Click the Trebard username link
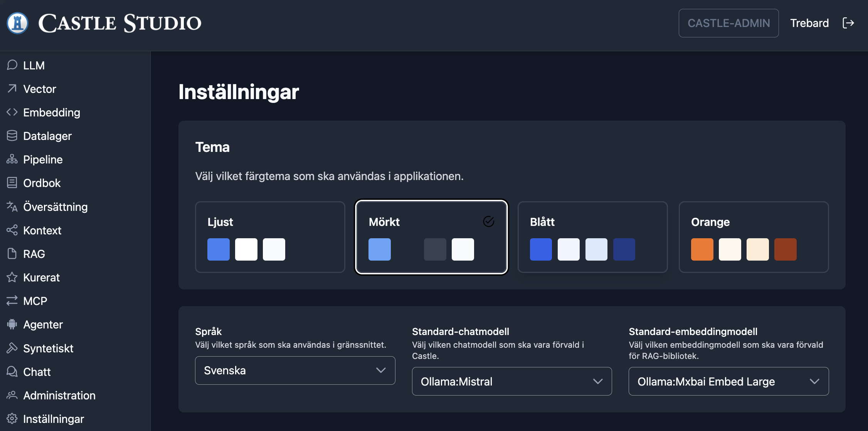The image size is (868, 431). click(x=809, y=23)
